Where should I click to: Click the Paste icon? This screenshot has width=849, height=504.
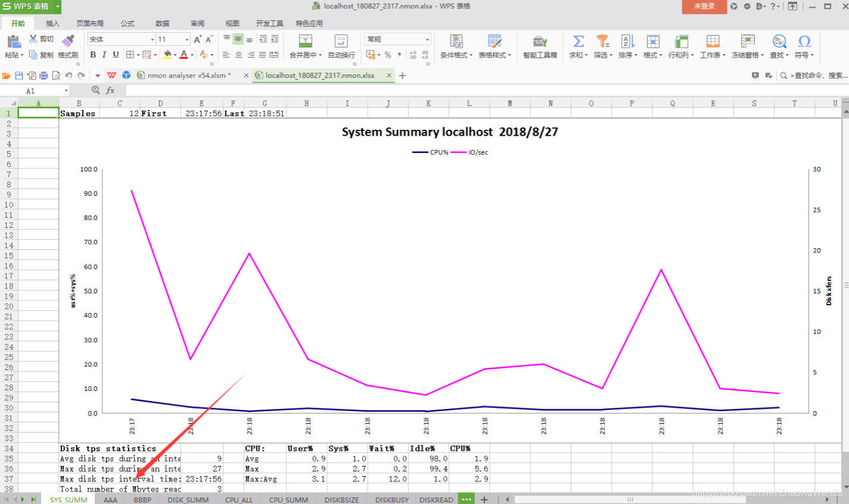[13, 42]
